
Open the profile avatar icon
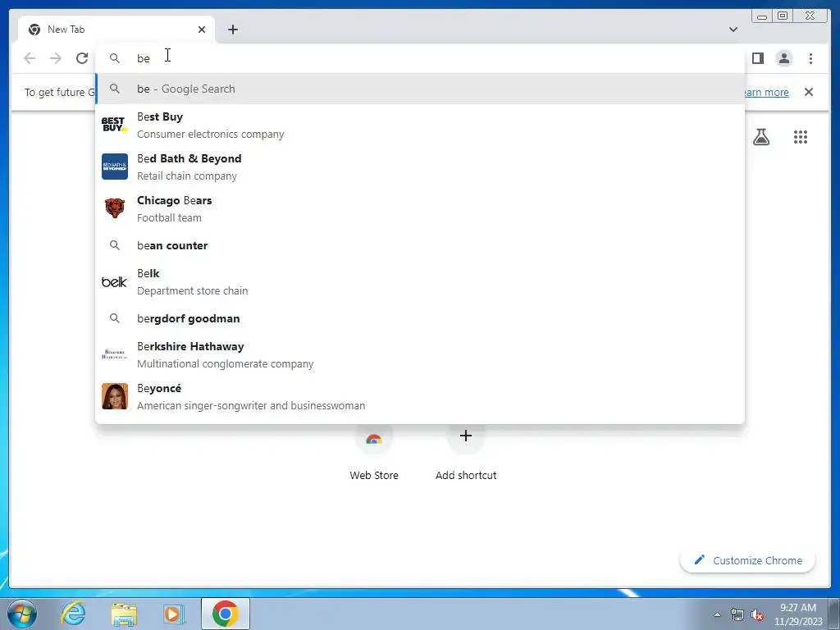click(x=783, y=58)
